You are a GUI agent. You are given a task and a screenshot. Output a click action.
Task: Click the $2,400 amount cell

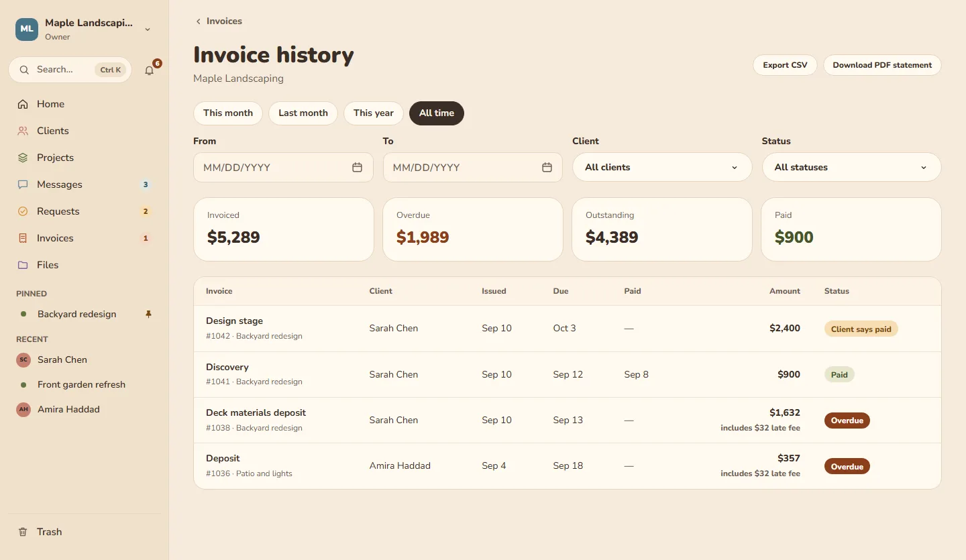[x=785, y=329]
